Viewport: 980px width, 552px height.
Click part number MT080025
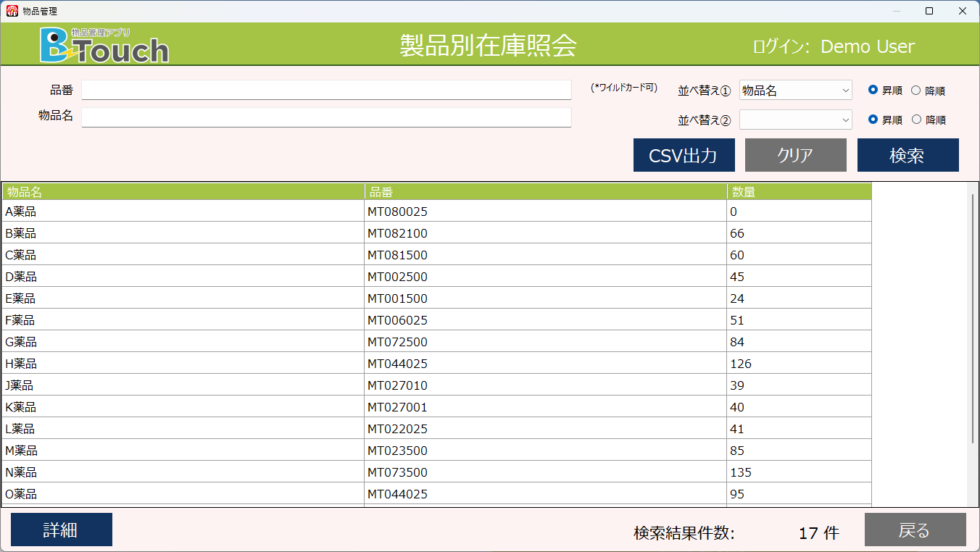[x=397, y=212]
